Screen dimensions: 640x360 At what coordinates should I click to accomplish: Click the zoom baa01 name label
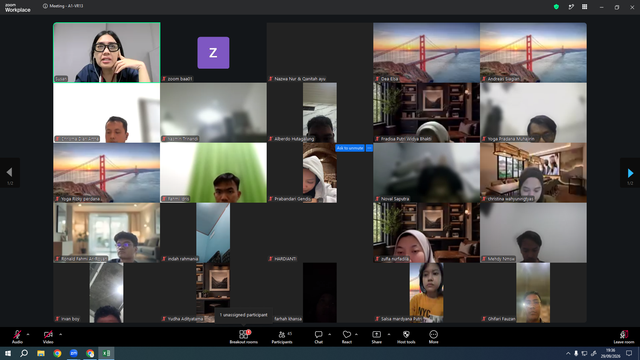[x=180, y=79]
